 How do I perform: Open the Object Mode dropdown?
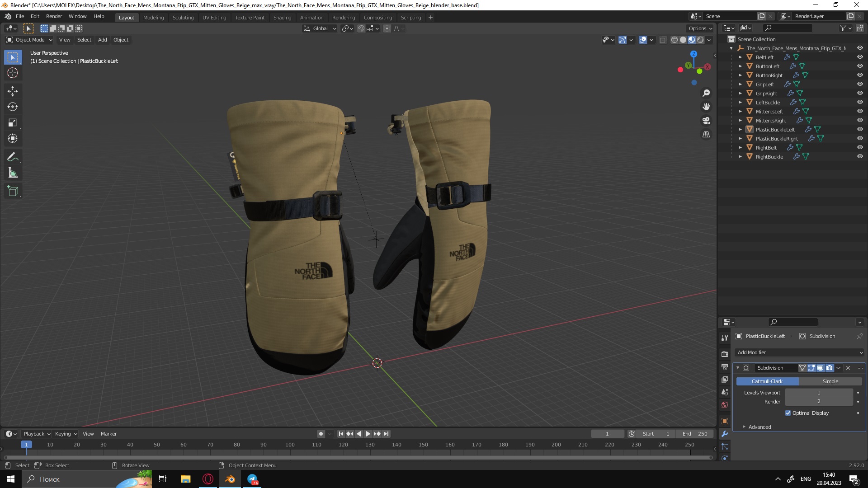tap(29, 40)
